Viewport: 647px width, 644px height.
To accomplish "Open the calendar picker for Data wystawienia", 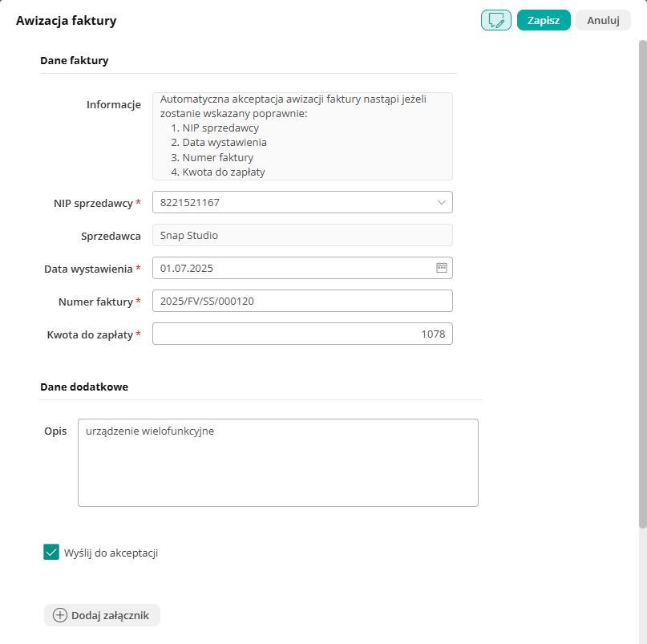I will pyautogui.click(x=441, y=268).
